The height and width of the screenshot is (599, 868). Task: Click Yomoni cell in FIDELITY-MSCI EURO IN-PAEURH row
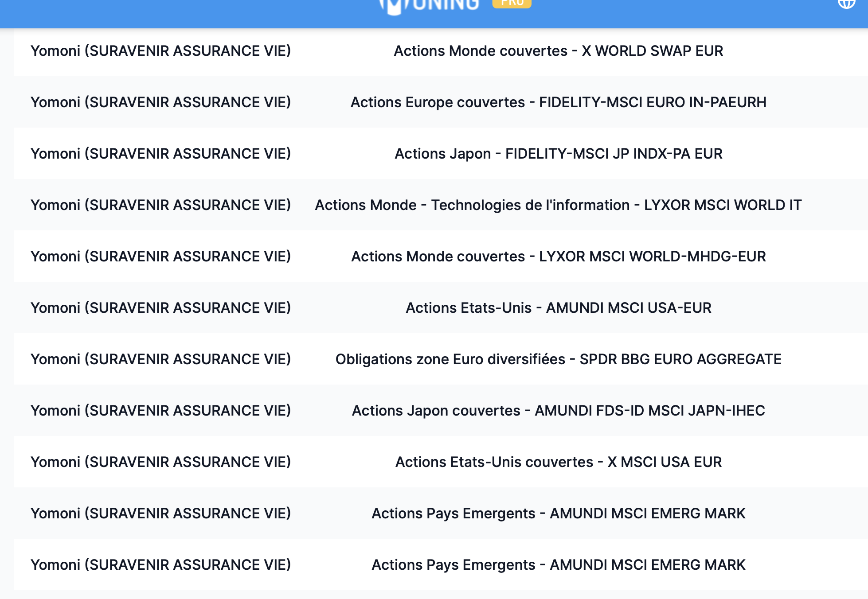click(160, 102)
